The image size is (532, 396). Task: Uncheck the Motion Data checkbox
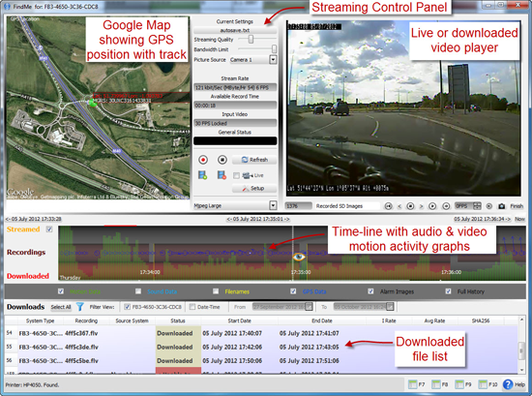(x=61, y=291)
